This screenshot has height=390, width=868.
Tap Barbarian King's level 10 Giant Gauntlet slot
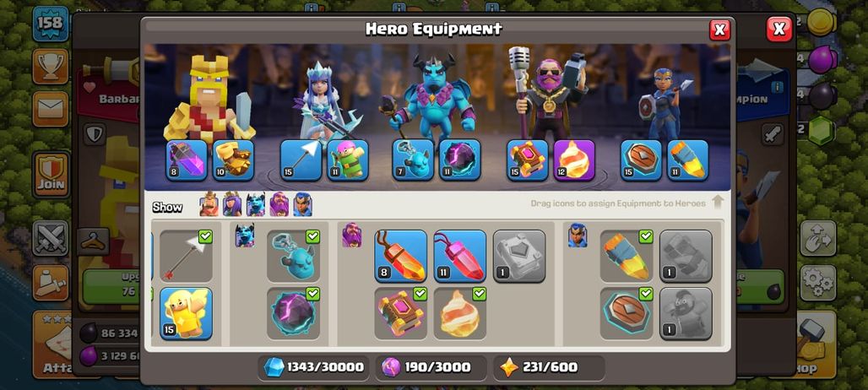pos(233,160)
